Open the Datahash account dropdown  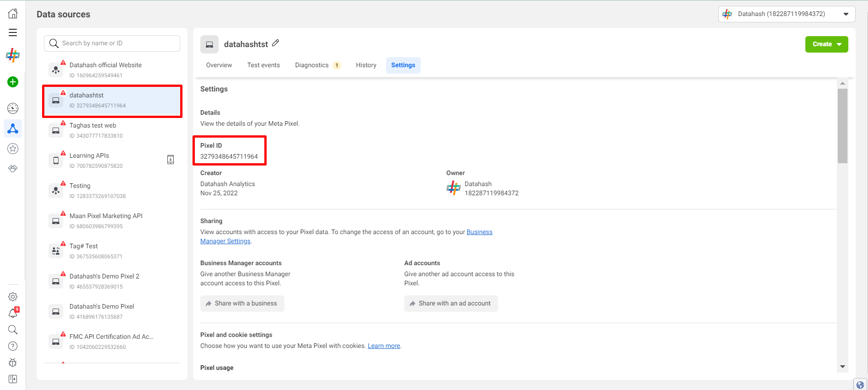tap(787, 14)
